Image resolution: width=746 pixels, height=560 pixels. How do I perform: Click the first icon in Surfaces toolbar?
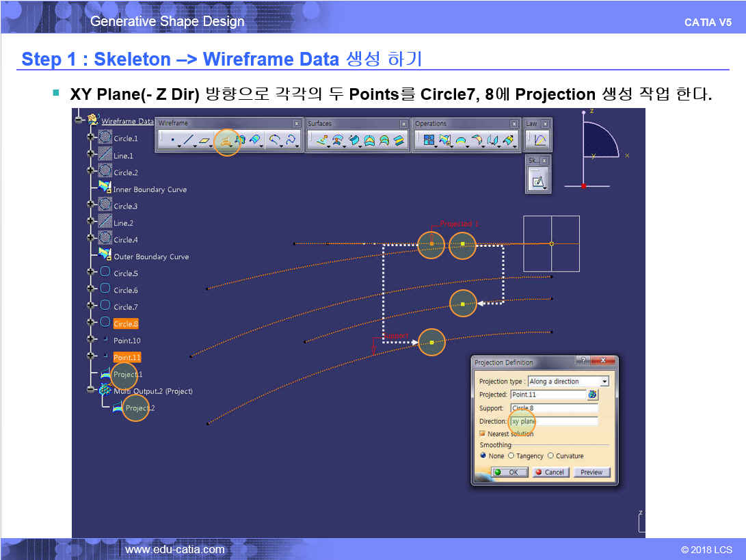tap(321, 141)
